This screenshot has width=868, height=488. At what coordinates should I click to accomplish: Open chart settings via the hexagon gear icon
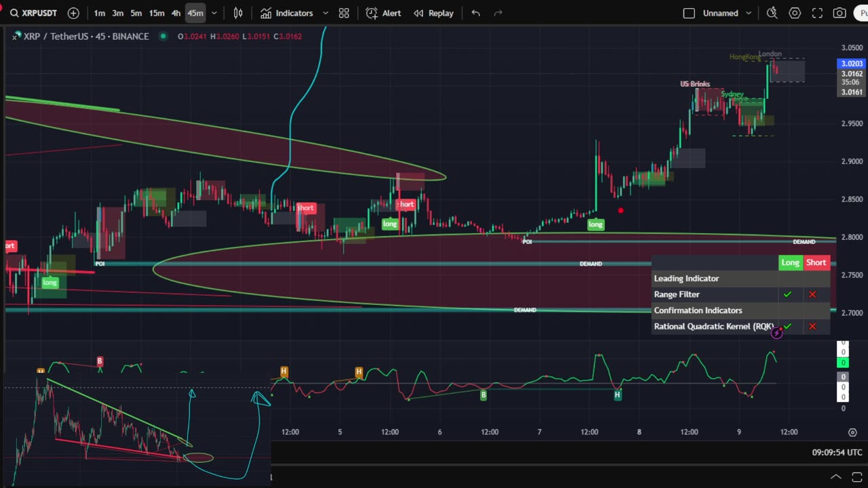[795, 13]
